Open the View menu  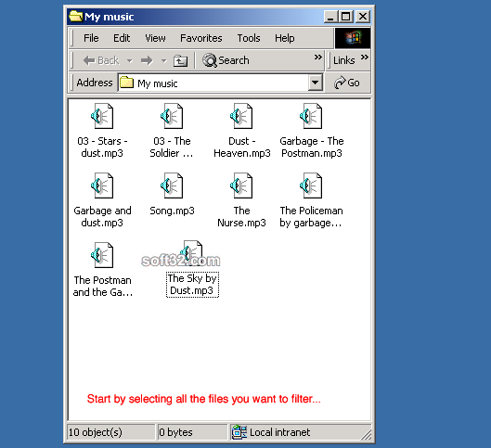[155, 38]
